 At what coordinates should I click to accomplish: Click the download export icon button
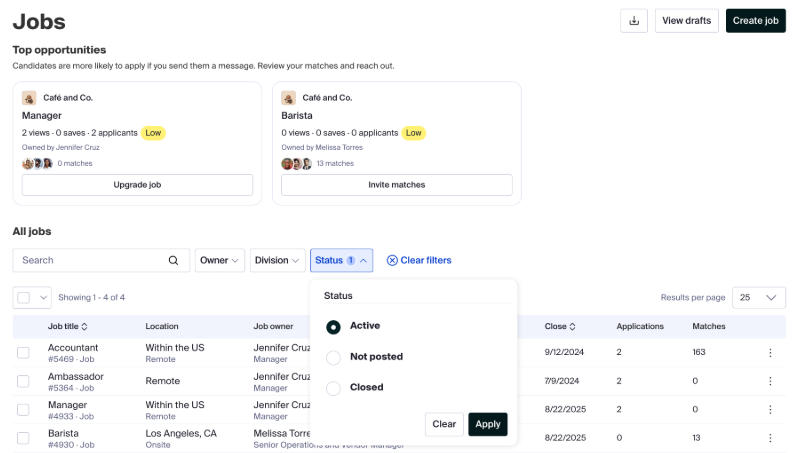(634, 21)
